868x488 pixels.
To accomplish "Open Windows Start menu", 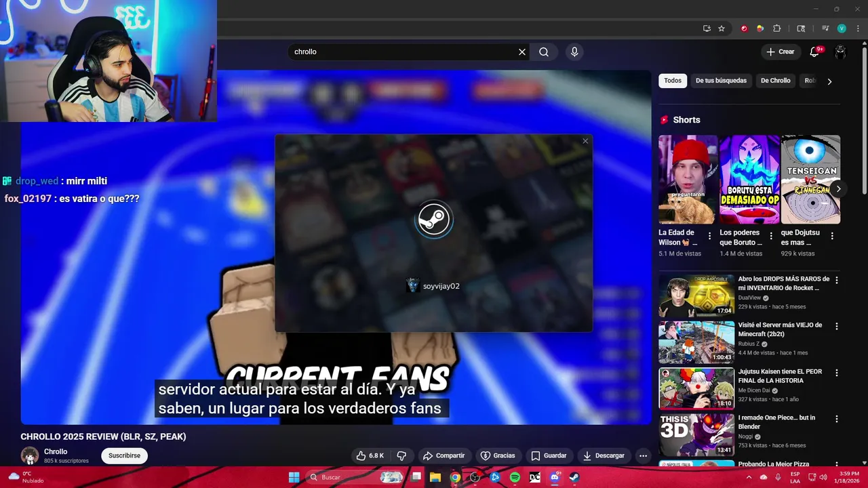I will [294, 477].
